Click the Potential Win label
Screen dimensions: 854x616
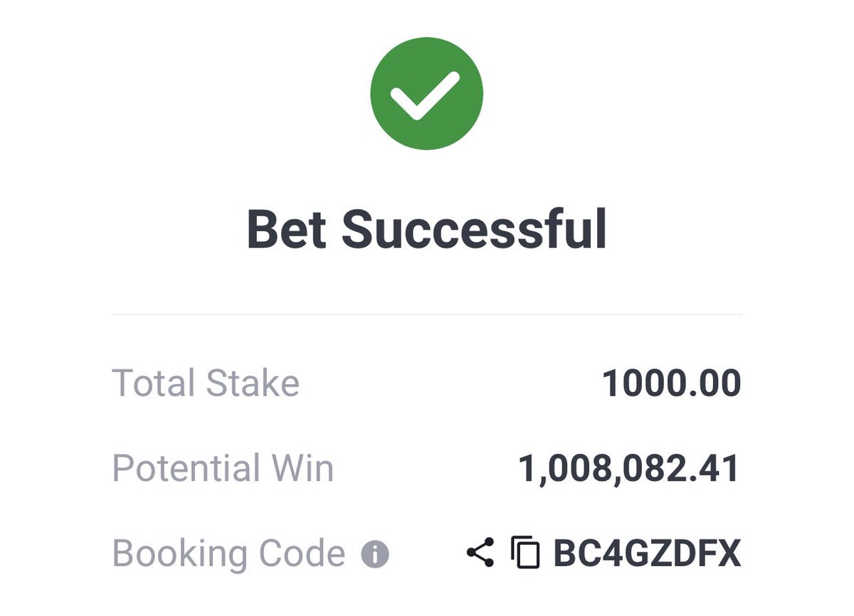click(x=223, y=468)
